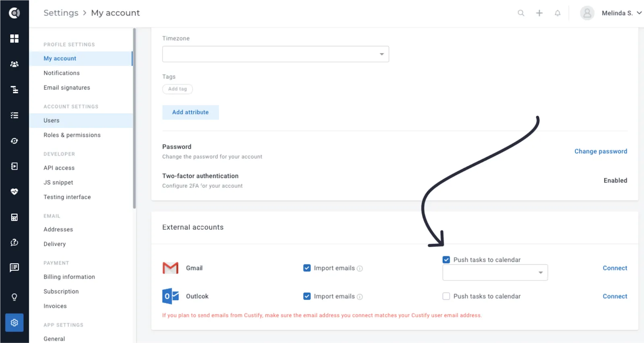The width and height of the screenshot is (644, 343).
Task: Open the settings gear icon in sidebar
Action: coord(14,322)
